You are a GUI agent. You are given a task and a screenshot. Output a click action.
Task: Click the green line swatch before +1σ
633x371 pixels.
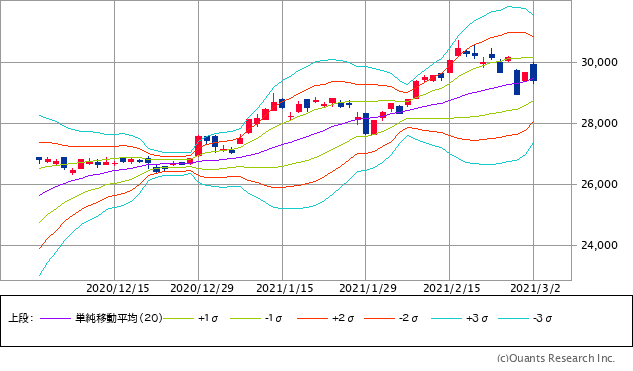pyautogui.click(x=178, y=319)
